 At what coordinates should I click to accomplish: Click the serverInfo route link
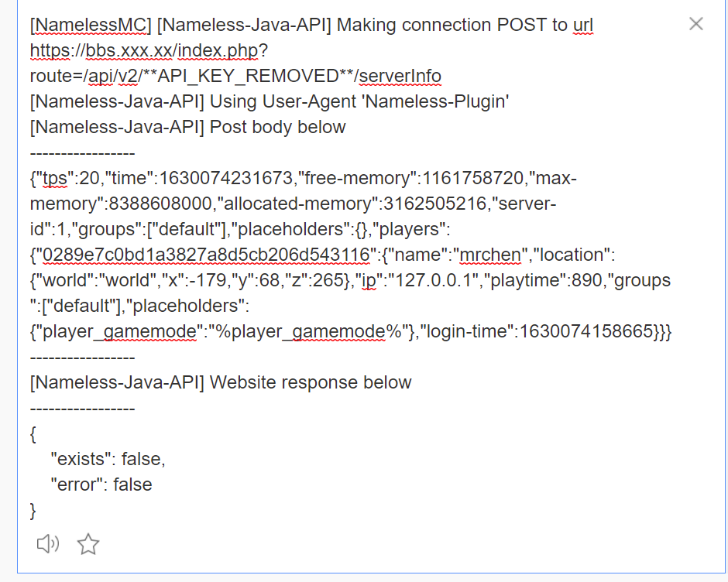(400, 76)
